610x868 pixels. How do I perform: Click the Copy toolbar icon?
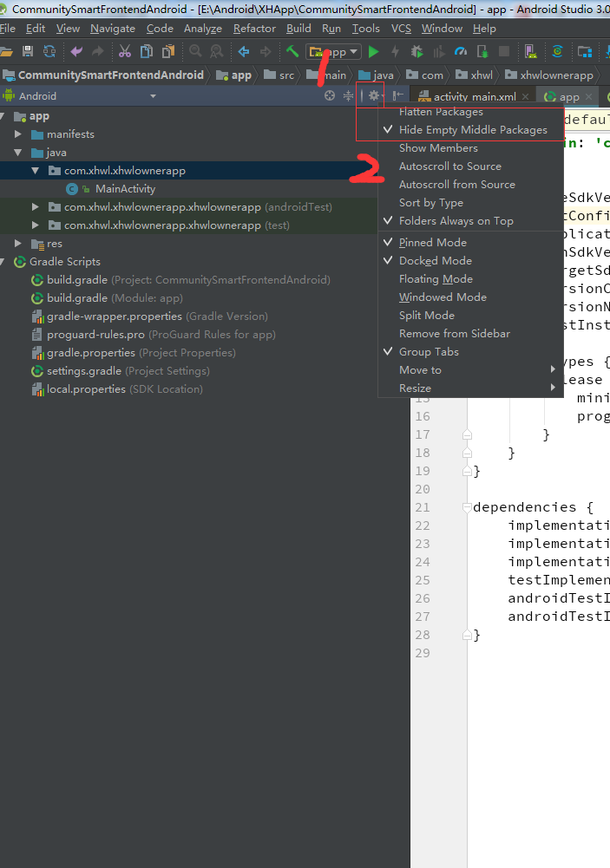click(147, 51)
